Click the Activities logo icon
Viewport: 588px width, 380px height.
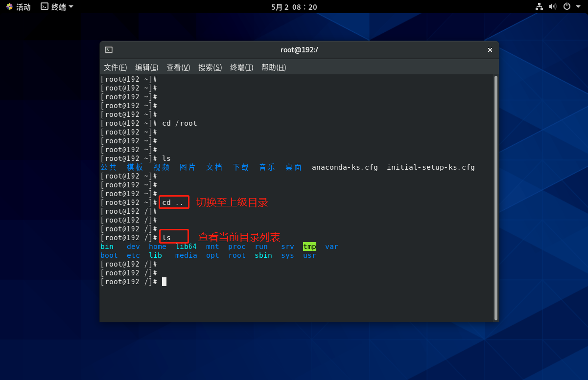pyautogui.click(x=9, y=7)
